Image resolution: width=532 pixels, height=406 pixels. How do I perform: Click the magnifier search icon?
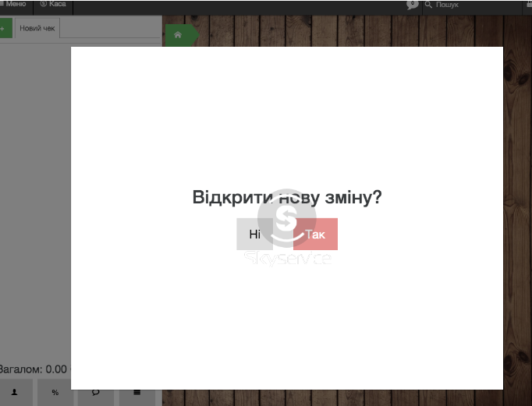(428, 5)
